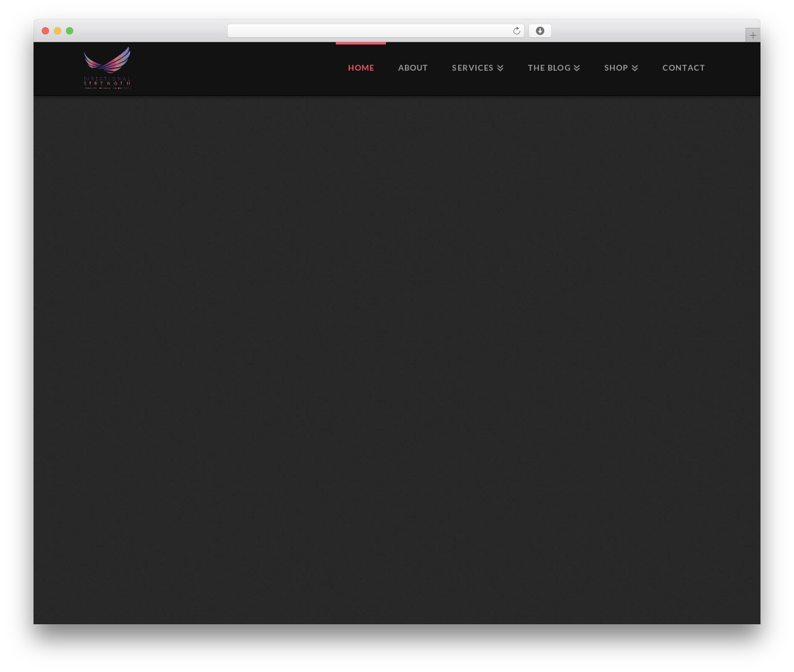The width and height of the screenshot is (794, 672).
Task: Open the browser downloads button
Action: point(540,31)
